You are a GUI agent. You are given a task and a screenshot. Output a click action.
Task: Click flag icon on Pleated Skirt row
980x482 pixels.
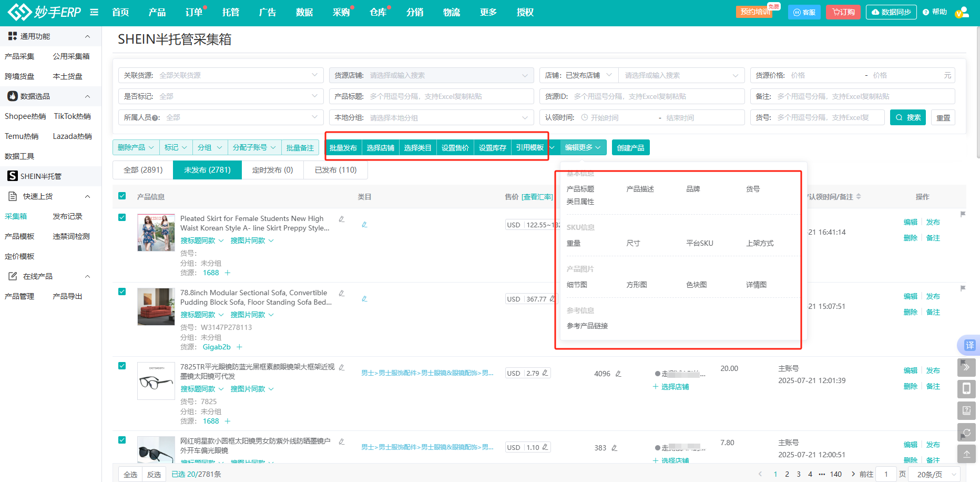point(963,214)
